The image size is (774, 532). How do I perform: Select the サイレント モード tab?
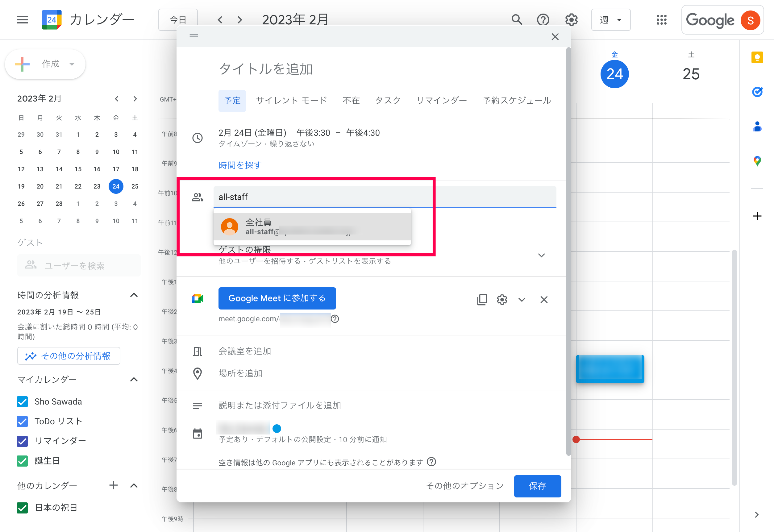point(291,100)
